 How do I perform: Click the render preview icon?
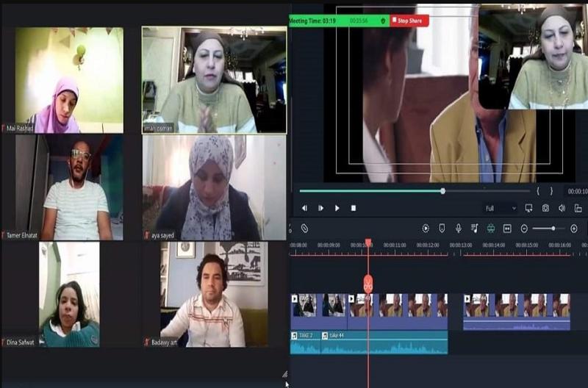[426, 229]
